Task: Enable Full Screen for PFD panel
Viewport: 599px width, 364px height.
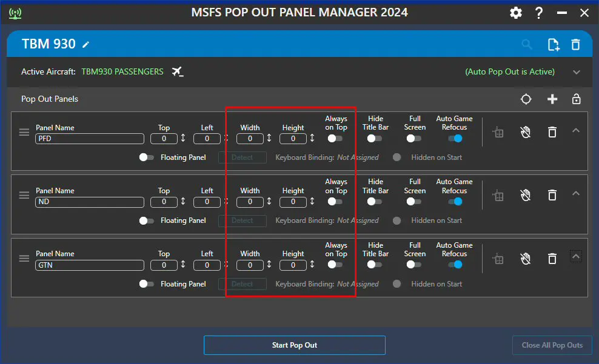Action: tap(413, 139)
